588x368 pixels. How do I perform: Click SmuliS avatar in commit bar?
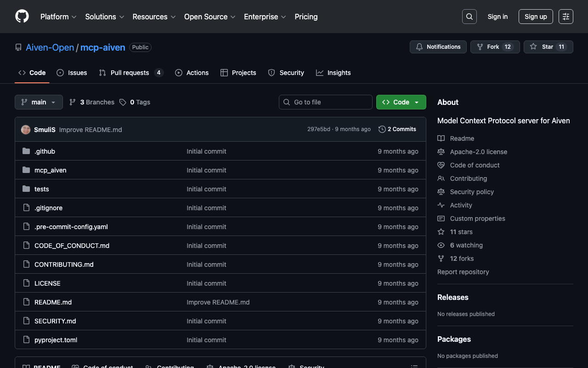tap(26, 130)
